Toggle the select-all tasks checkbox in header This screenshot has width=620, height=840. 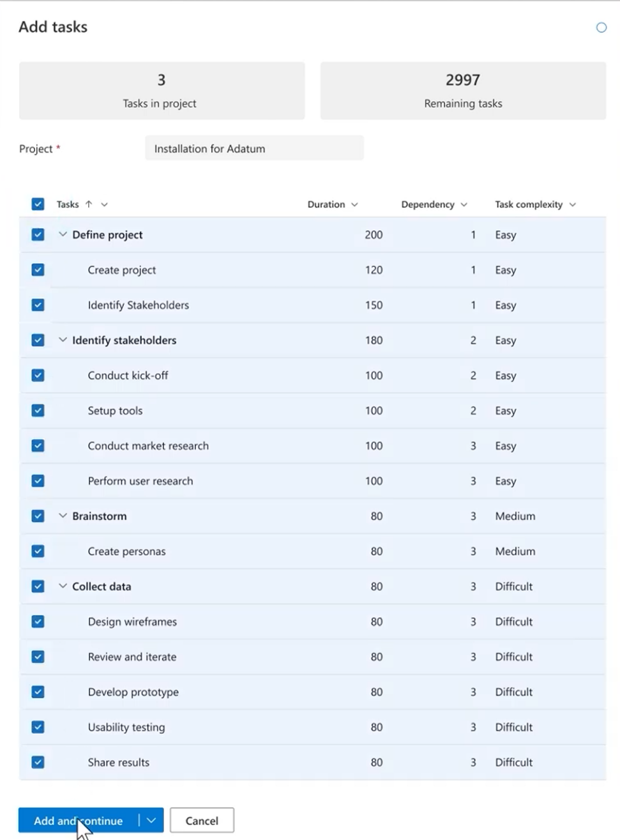[x=38, y=204]
